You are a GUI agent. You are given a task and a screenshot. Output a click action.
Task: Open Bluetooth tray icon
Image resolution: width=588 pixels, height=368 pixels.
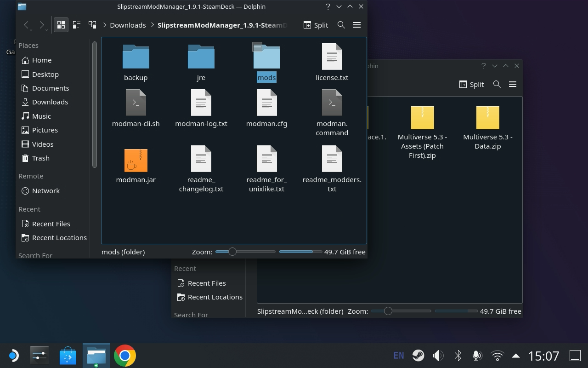coord(458,356)
